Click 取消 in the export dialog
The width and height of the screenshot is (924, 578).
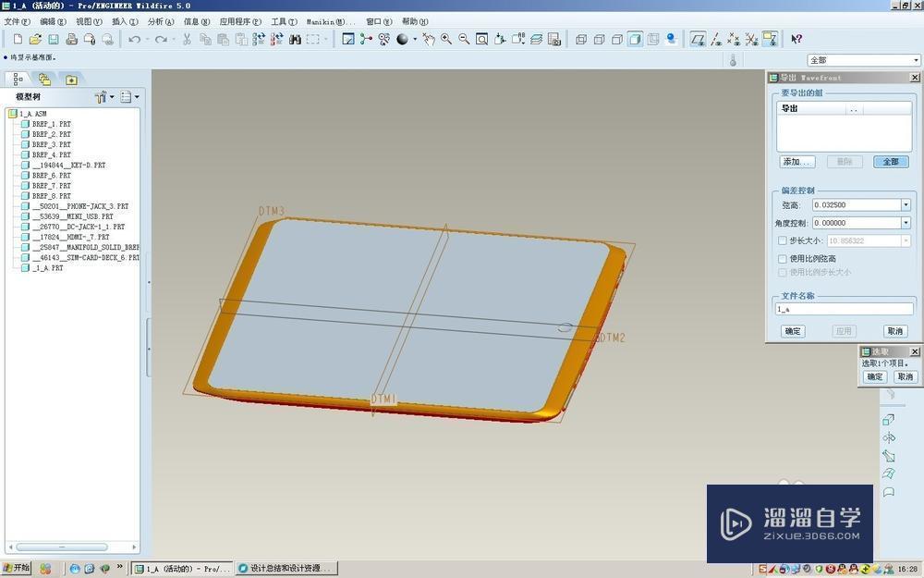894,331
